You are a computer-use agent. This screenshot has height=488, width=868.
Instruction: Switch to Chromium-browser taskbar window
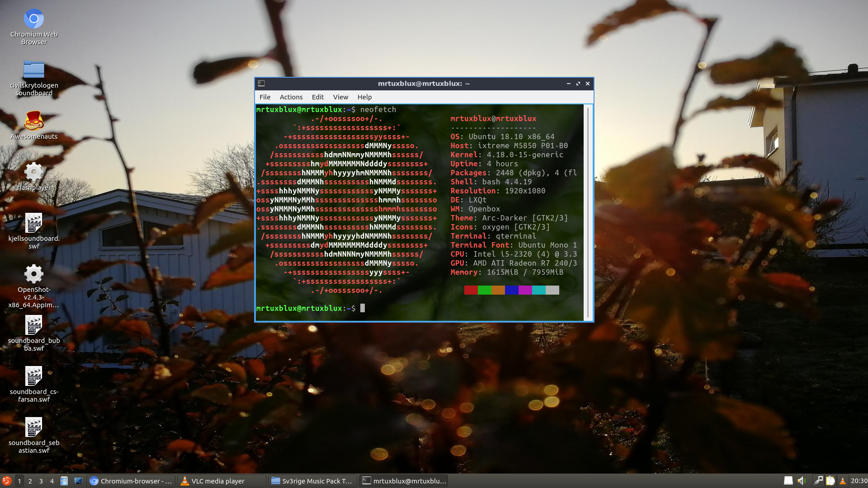pos(131,481)
